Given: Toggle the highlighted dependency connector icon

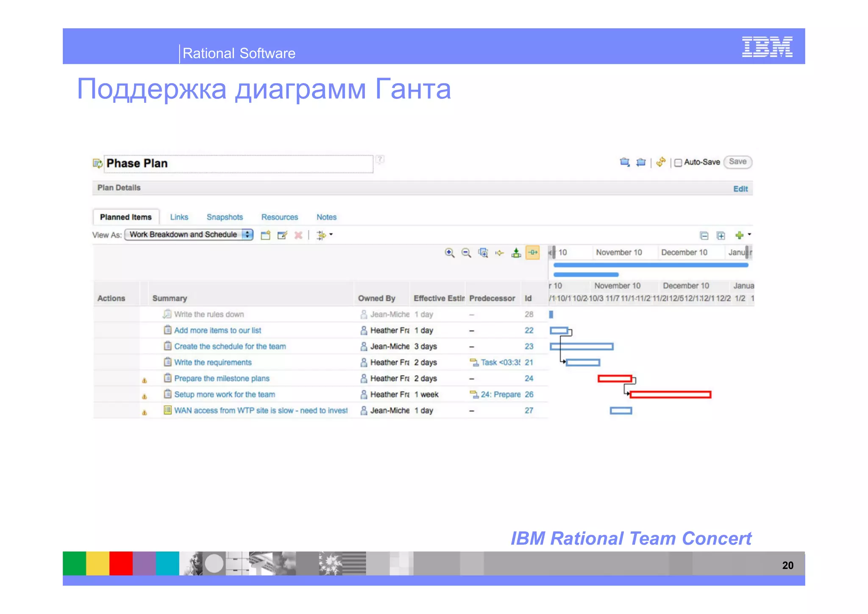Looking at the screenshot, I should (x=533, y=252).
